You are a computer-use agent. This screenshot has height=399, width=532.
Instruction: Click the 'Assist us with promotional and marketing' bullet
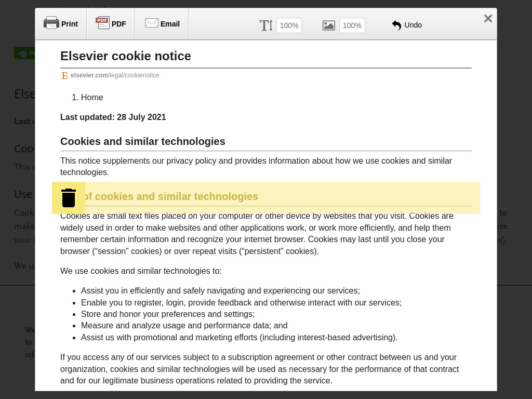[239, 337]
